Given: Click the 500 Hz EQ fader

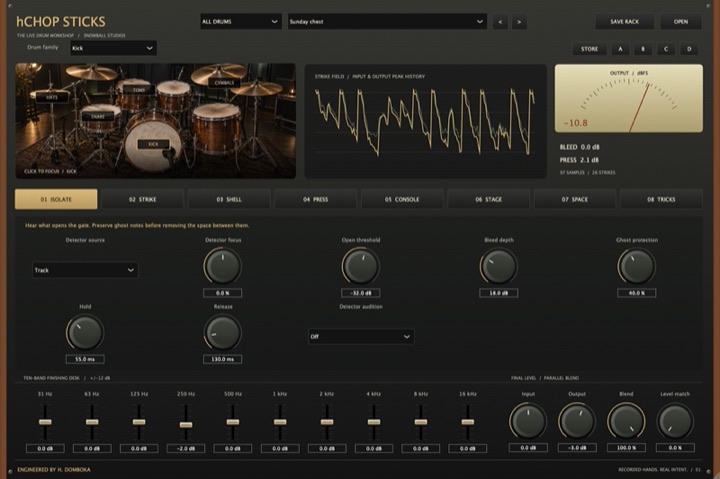Looking at the screenshot, I should (233, 422).
